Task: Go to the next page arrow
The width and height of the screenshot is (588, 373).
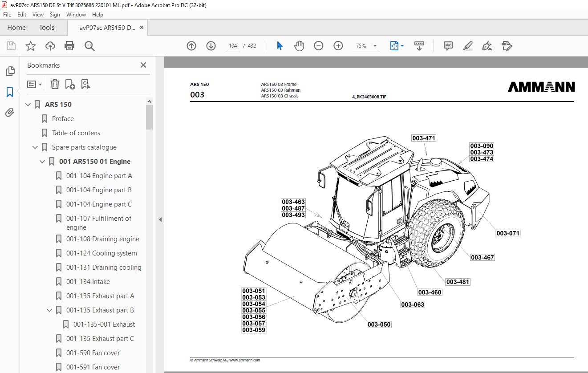Action: click(211, 46)
